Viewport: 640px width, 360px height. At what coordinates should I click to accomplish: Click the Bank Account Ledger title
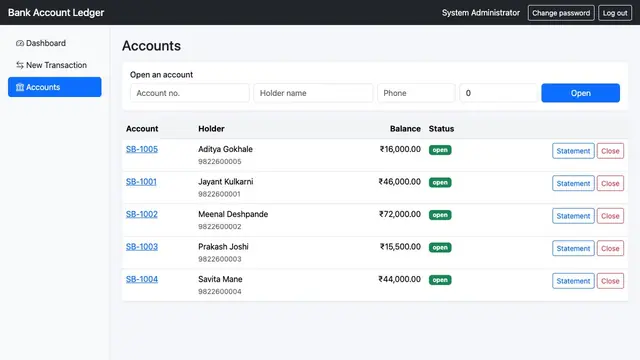point(56,13)
